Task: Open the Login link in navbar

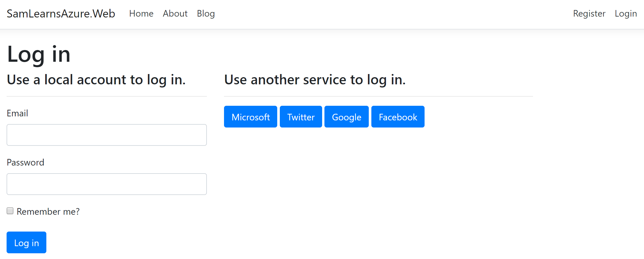Action: pyautogui.click(x=626, y=14)
